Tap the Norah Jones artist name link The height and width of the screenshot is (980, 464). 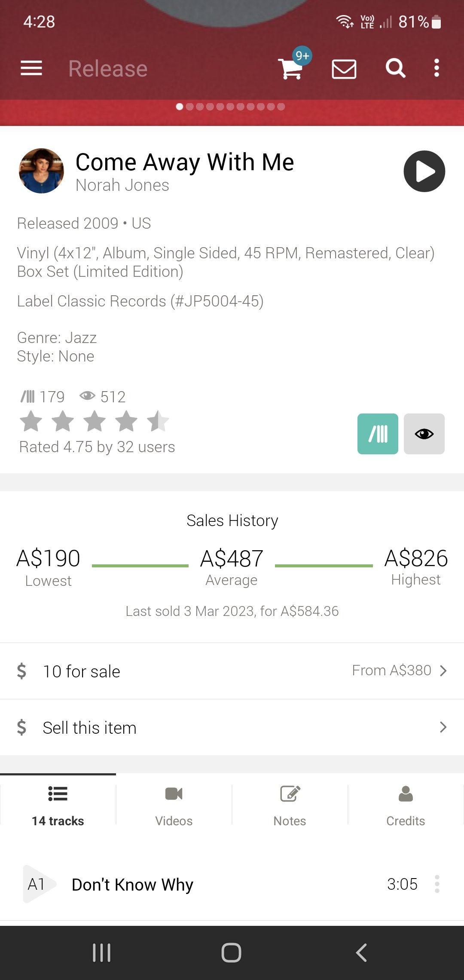(x=122, y=185)
